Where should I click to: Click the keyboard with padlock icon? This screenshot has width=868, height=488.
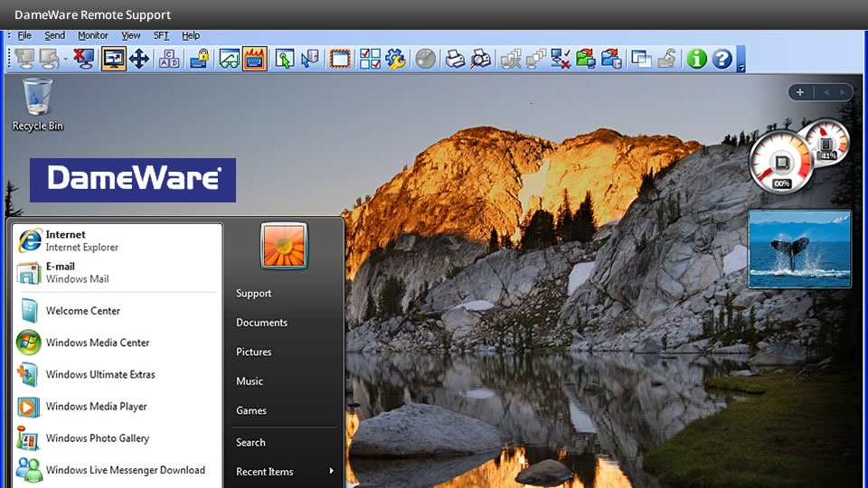199,59
